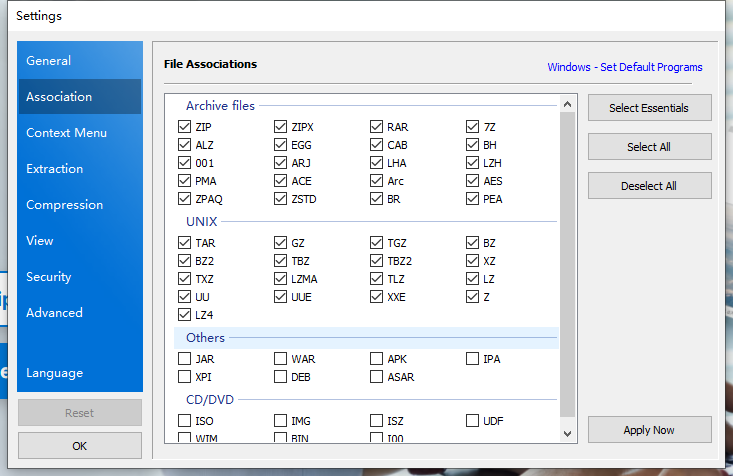Uncheck the RAR checkbox
Viewport: 733px width, 476px height.
pos(376,127)
